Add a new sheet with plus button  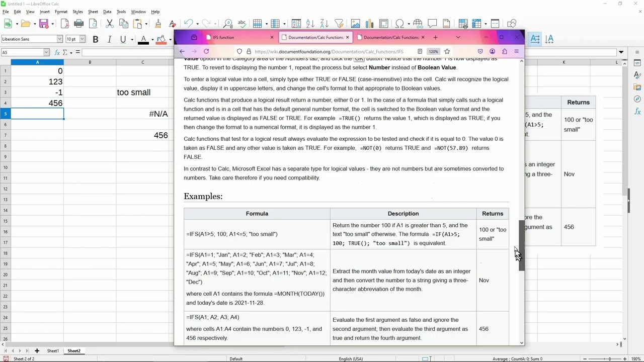pos(37,351)
